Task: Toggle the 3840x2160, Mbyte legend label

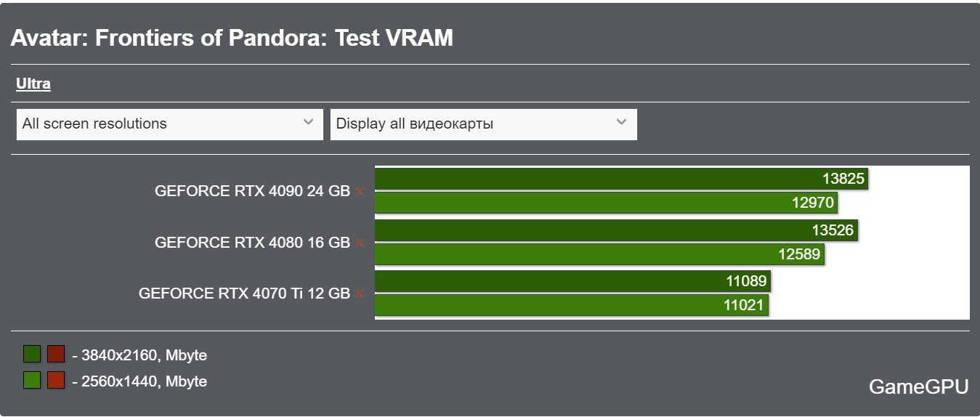Action: click(x=139, y=355)
